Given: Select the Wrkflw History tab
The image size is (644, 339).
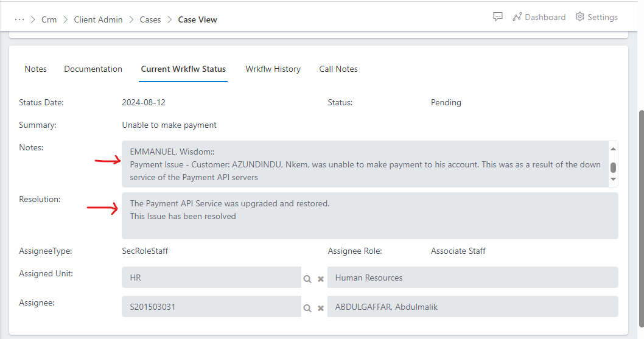Looking at the screenshot, I should (273, 69).
